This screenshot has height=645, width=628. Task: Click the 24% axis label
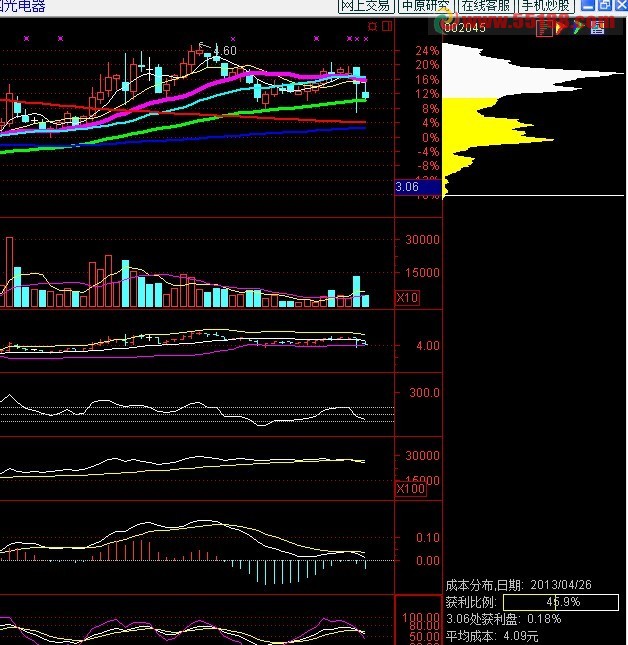tap(427, 51)
